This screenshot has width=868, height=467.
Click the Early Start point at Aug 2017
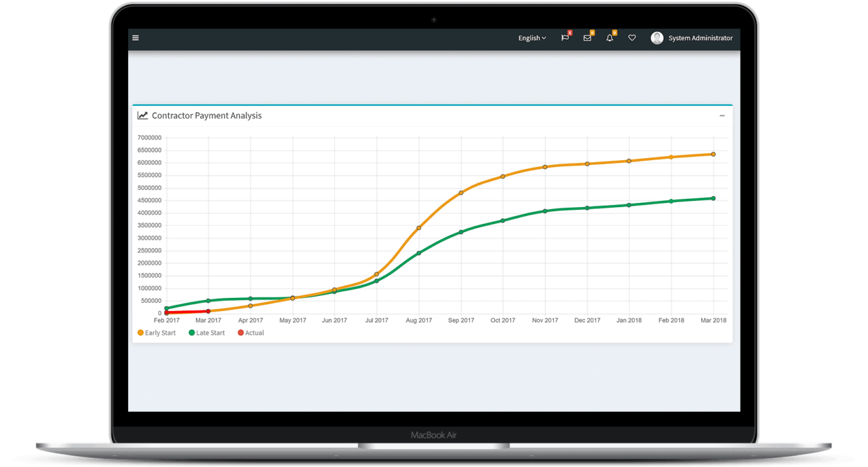(419, 228)
